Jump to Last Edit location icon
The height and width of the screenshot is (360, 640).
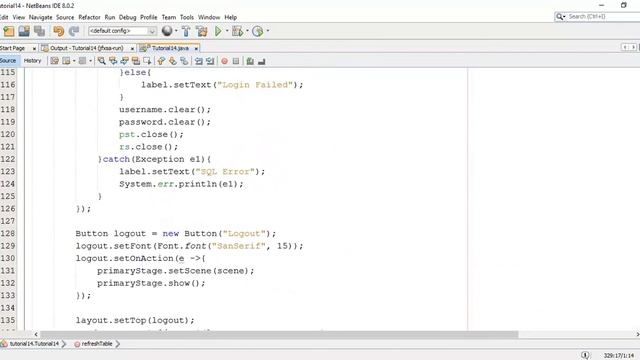54,61
